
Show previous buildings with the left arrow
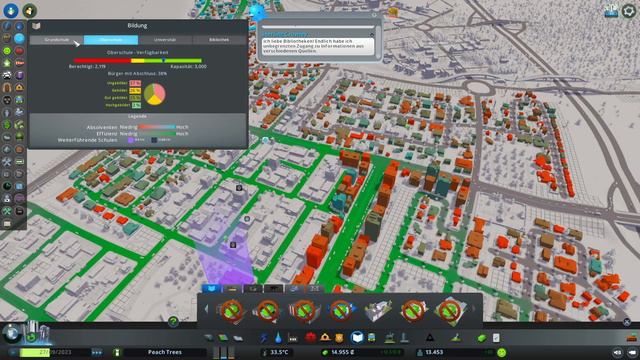[x=206, y=309]
